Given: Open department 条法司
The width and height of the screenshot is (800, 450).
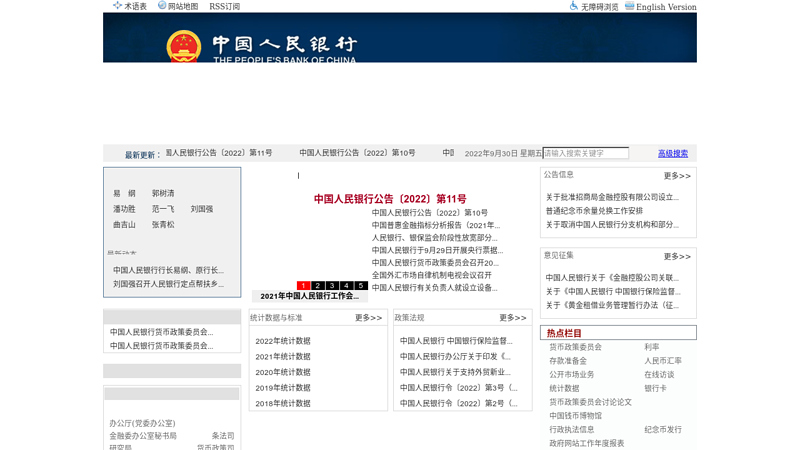Looking at the screenshot, I should pos(223,436).
